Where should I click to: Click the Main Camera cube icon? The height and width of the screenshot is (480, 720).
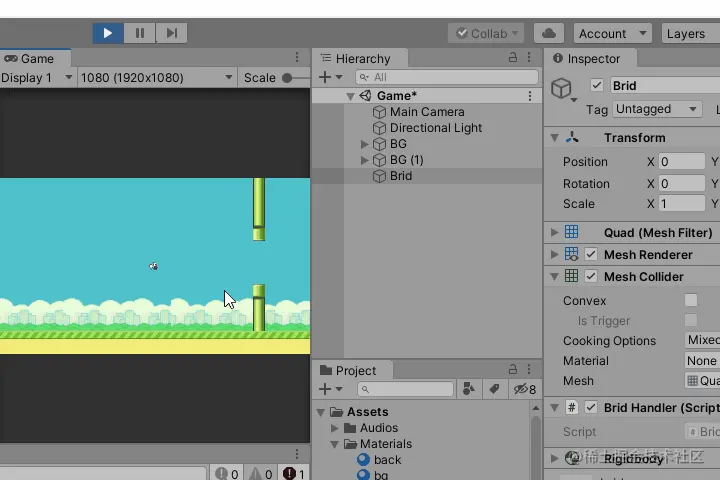coord(379,112)
